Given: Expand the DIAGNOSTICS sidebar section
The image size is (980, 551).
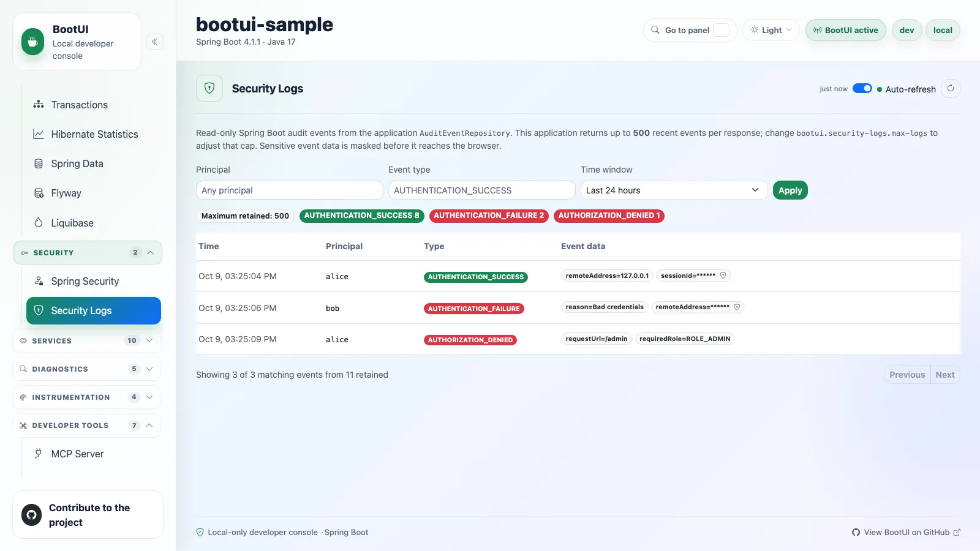Looking at the screenshot, I should point(87,369).
